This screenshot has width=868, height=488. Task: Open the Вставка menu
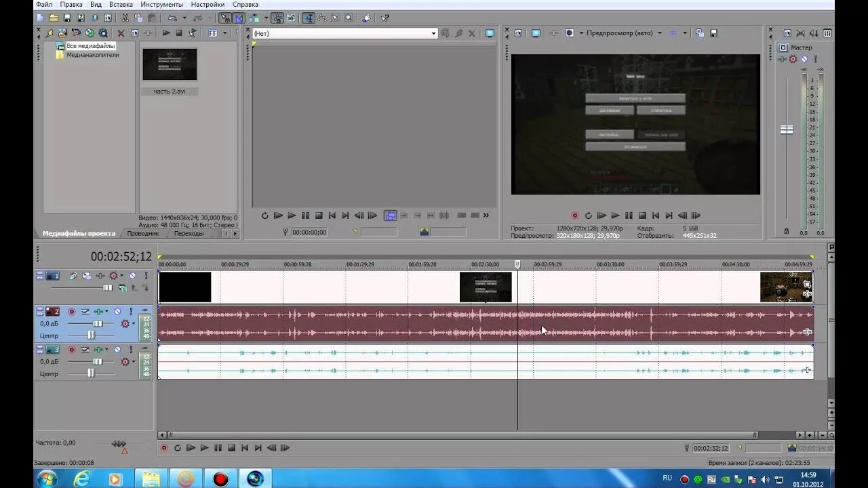tap(121, 4)
